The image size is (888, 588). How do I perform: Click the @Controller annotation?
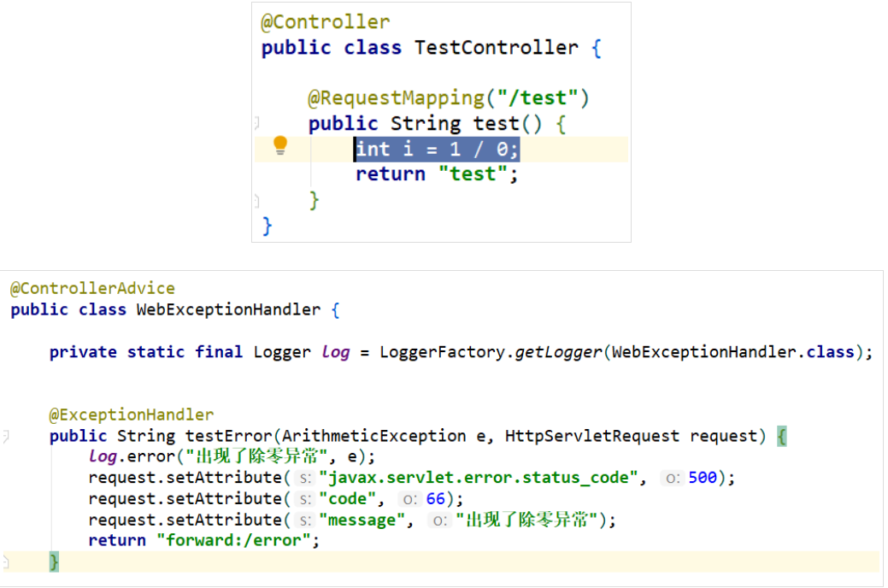pos(325,21)
